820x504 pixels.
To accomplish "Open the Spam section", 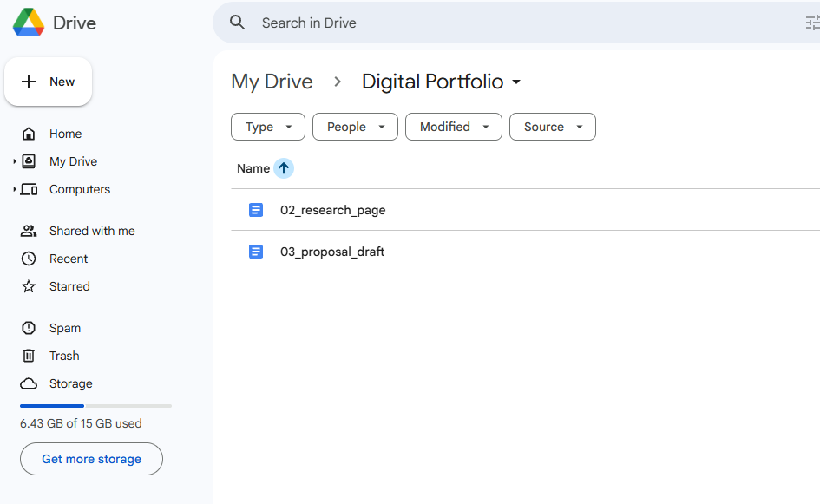I will 65,328.
